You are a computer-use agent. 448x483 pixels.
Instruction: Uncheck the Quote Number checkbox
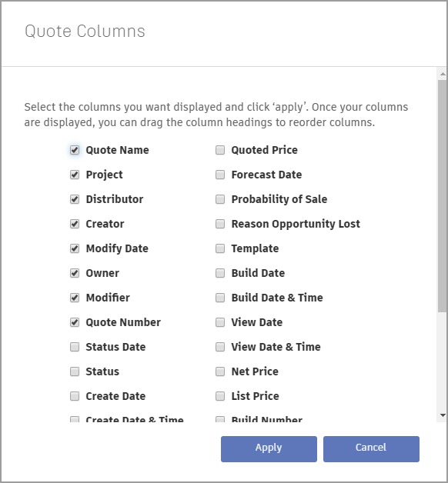[x=75, y=322]
